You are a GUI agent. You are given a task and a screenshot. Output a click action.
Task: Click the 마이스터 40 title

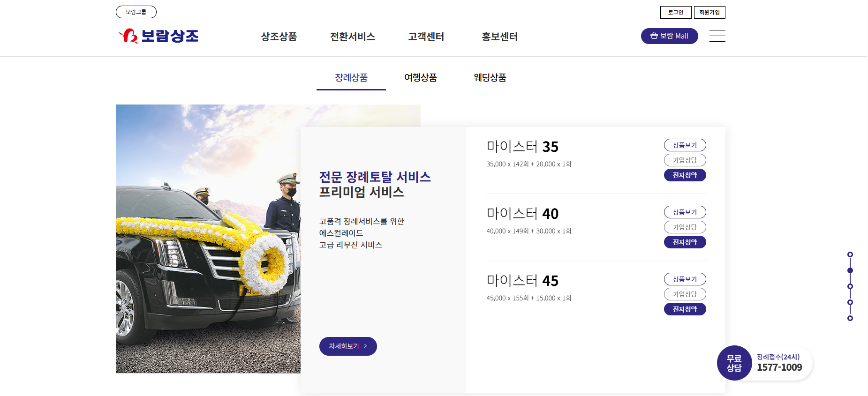(x=522, y=214)
